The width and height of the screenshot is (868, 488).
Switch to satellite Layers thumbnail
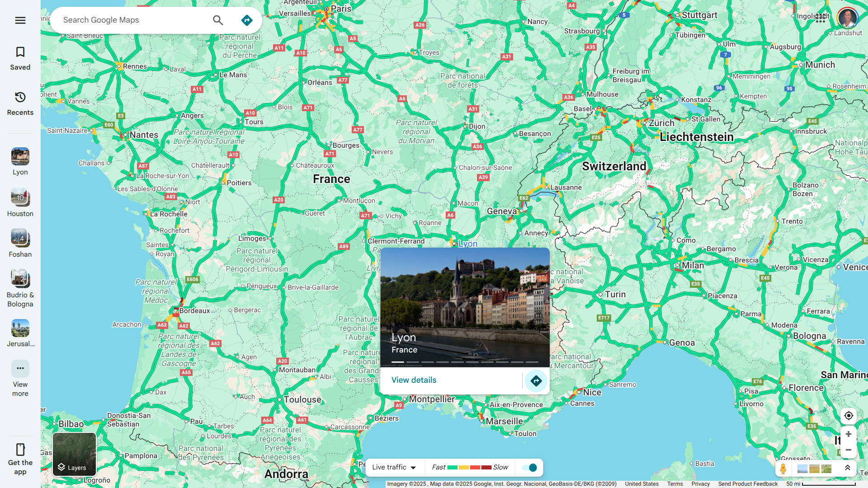pos(74,454)
